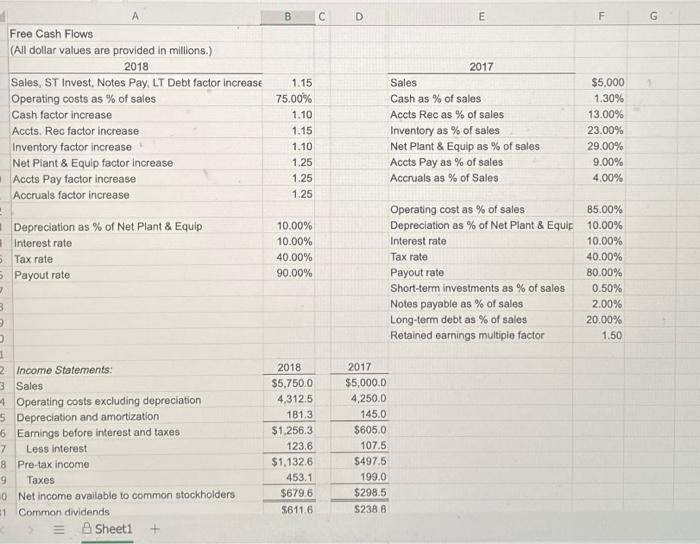Click 2018 'Tax rate' label

coord(33,259)
